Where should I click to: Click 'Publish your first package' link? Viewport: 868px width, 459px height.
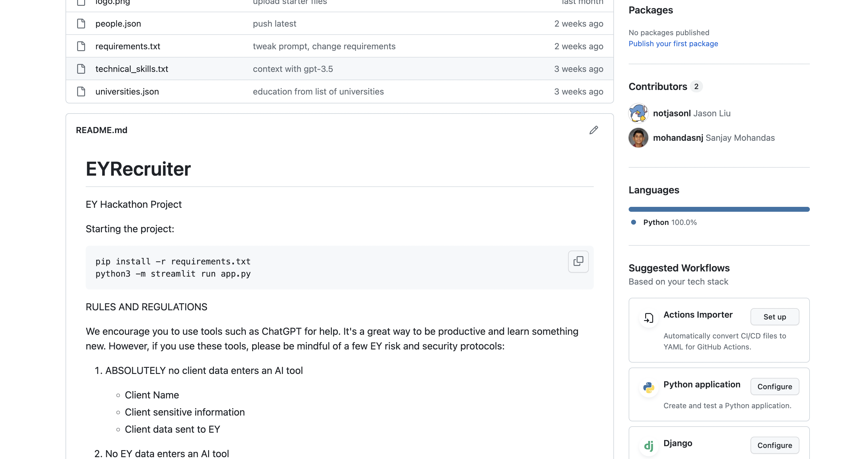[x=673, y=43]
